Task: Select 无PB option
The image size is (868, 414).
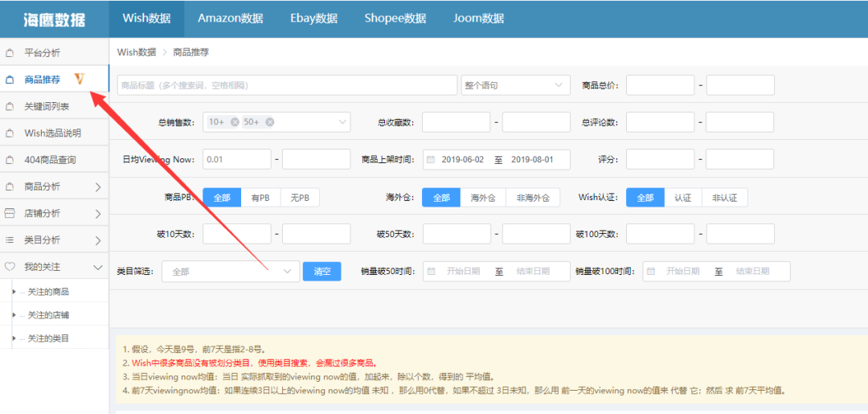Action: coord(300,198)
